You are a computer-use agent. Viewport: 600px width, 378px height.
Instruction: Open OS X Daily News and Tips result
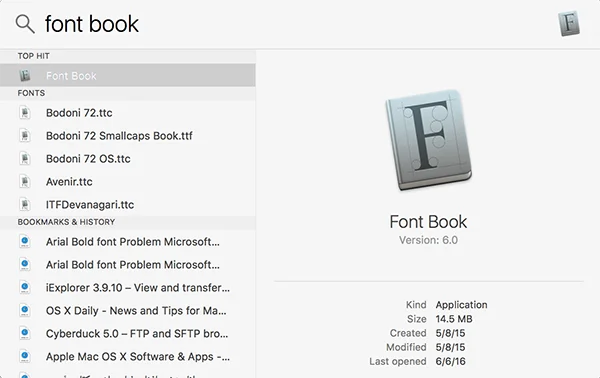[128, 311]
